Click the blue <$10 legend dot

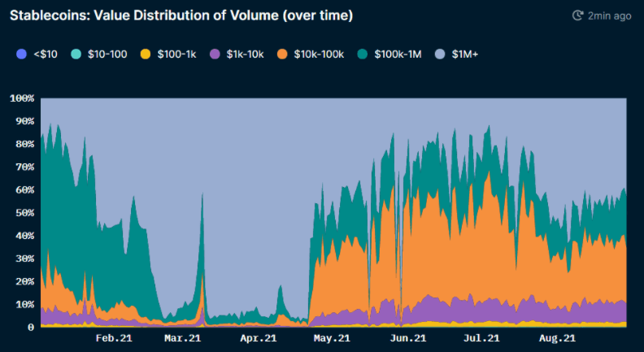click(x=21, y=54)
